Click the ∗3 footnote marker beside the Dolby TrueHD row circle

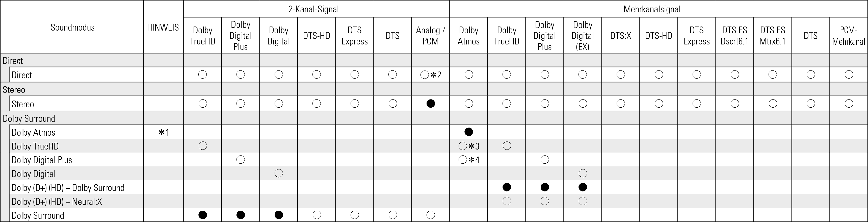(x=474, y=146)
